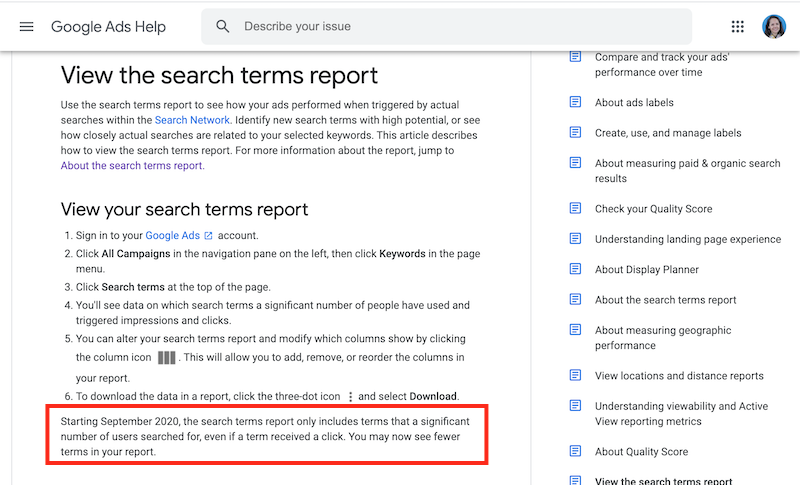800x485 pixels.
Task: Focus the 'Describe your issue' search field
Action: pyautogui.click(x=446, y=27)
